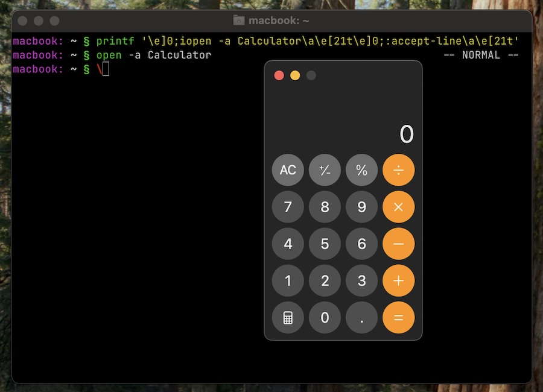Click the percent key in Calculator
This screenshot has width=543, height=392.
[x=361, y=170]
